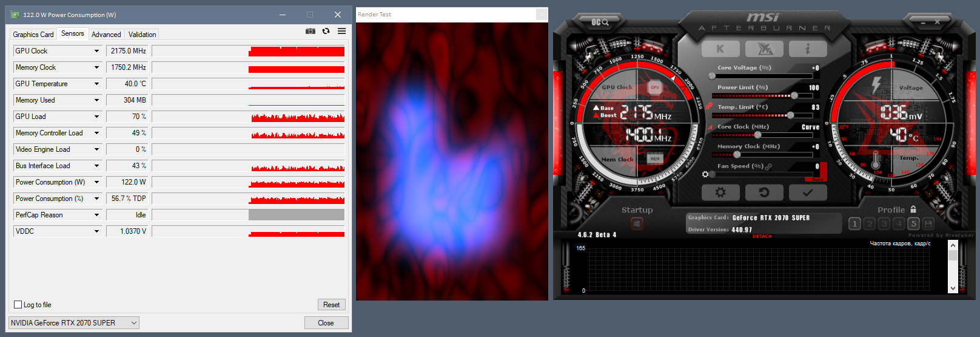The width and height of the screenshot is (980, 337).
Task: Click the Temp. Limit slider handle
Action: coord(790,115)
